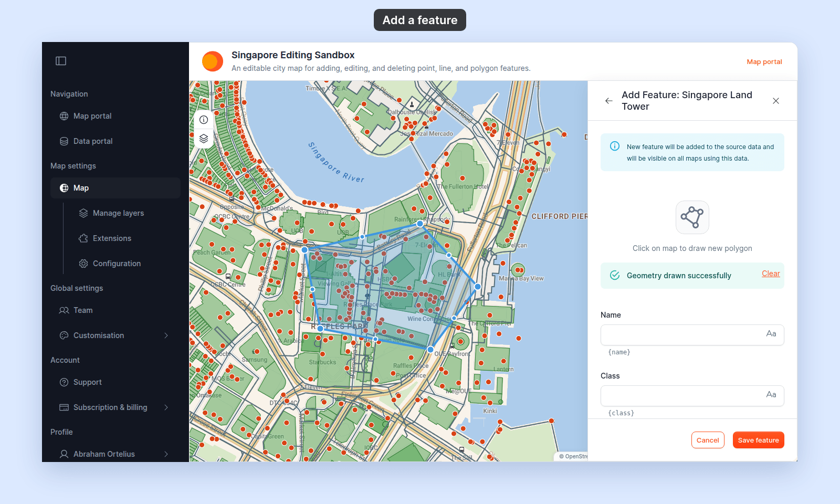Toggle the sidebar collapse icon
The image size is (840, 504).
[61, 61]
